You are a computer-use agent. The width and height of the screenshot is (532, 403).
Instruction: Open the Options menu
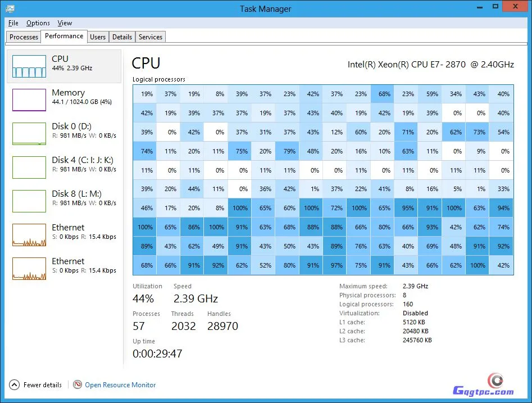pyautogui.click(x=38, y=23)
